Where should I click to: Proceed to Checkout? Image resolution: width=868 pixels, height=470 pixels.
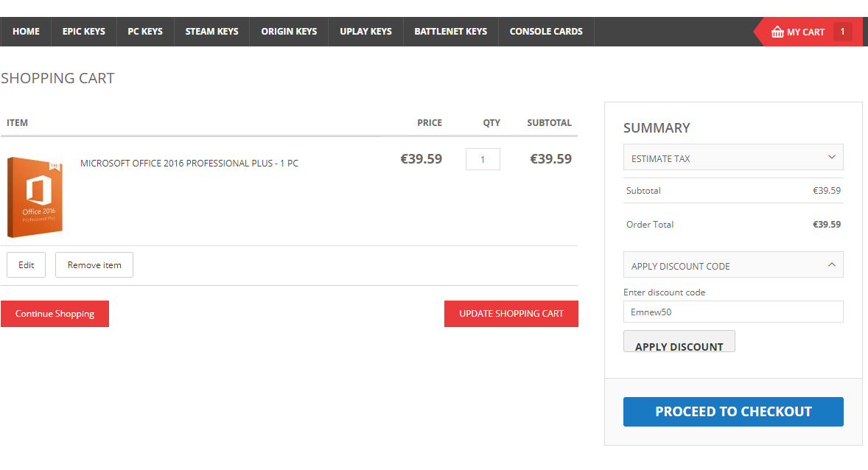tap(732, 412)
